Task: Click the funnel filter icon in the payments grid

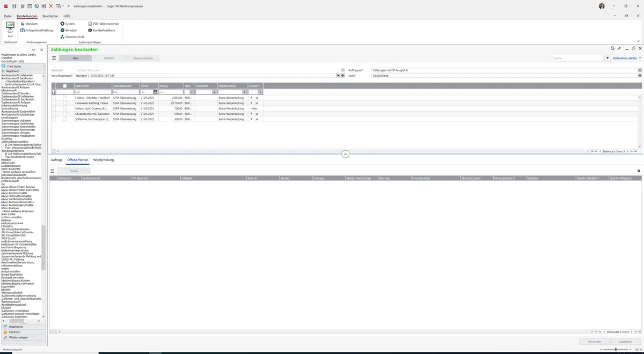Action: pyautogui.click(x=53, y=92)
